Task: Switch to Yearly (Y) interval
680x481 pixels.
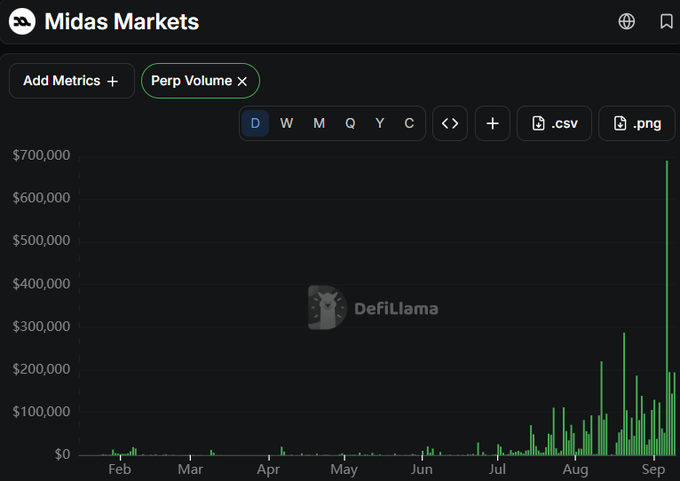Action: (x=379, y=123)
